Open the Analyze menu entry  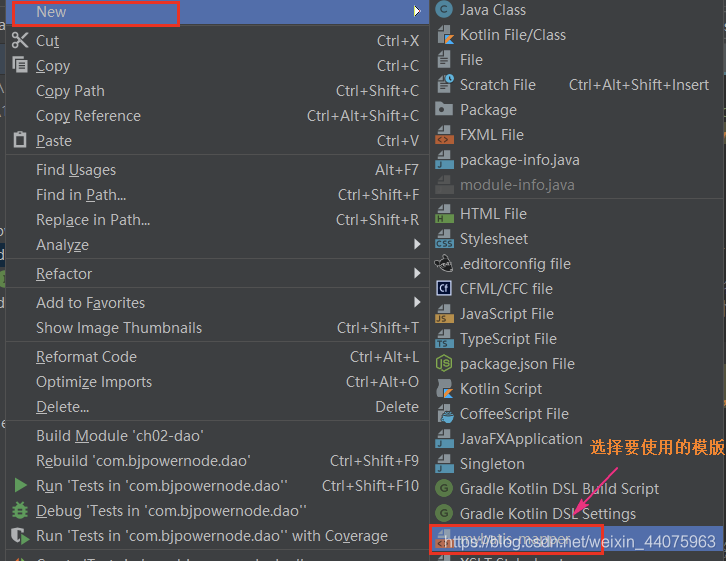coord(218,245)
